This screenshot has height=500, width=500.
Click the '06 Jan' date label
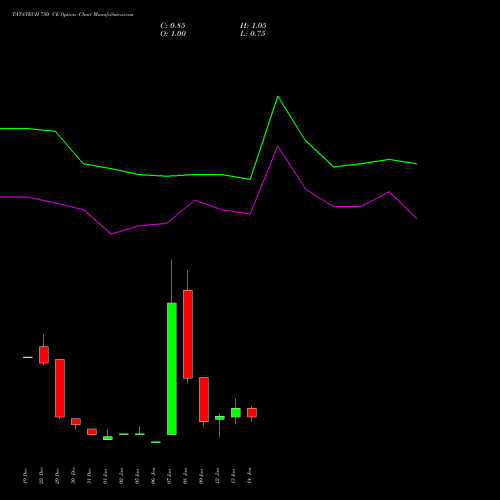[154, 476]
